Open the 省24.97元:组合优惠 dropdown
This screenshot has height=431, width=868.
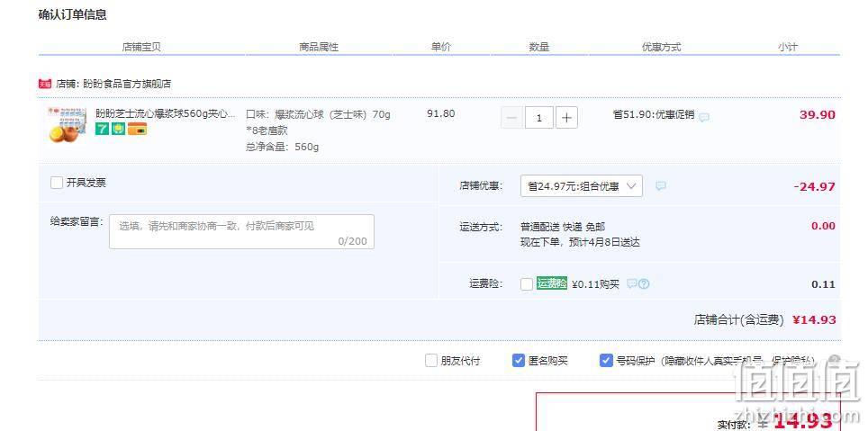pyautogui.click(x=582, y=186)
